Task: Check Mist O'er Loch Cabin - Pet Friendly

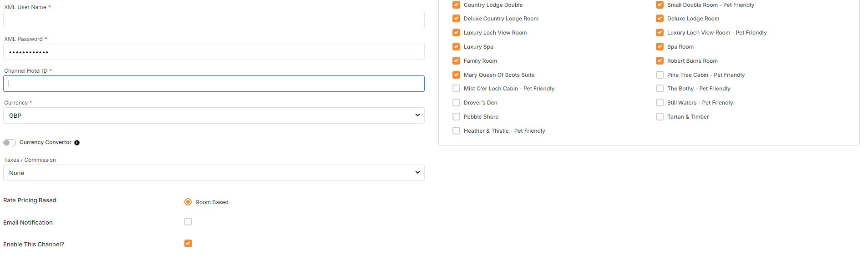Action: pos(456,89)
